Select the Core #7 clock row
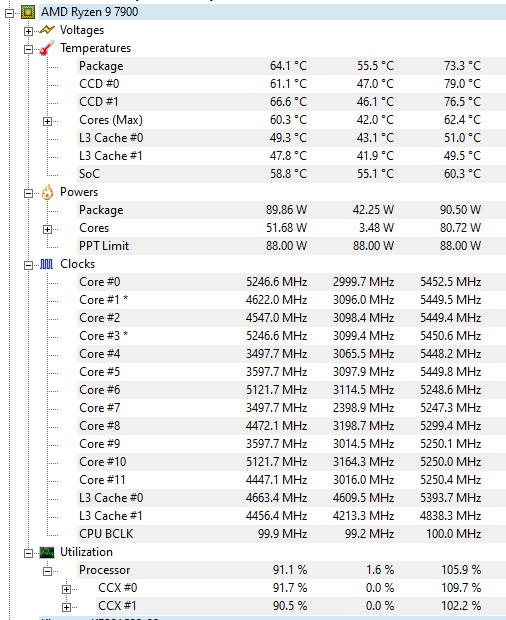The width and height of the screenshot is (506, 620). coord(291,408)
